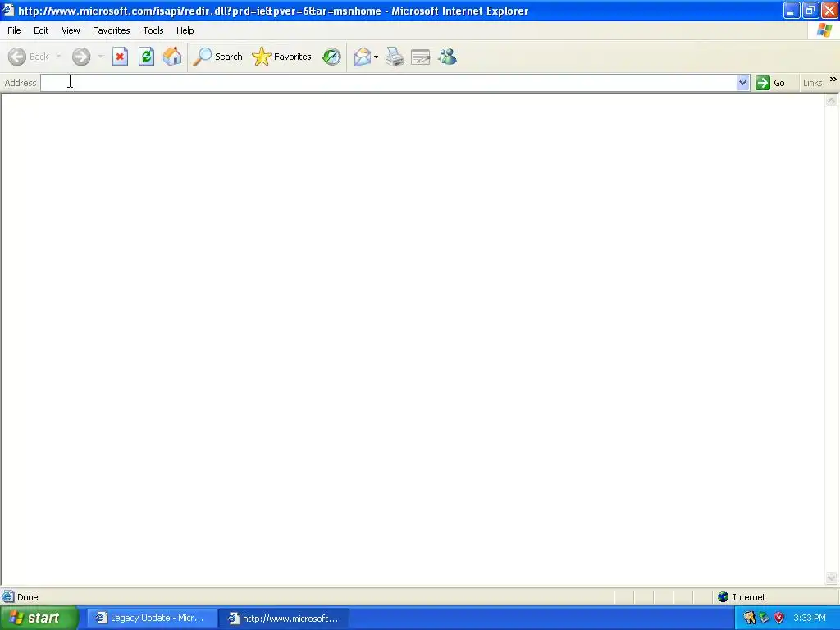Image resolution: width=840 pixels, height=630 pixels.
Task: Open the Messenger people icon
Action: pyautogui.click(x=447, y=57)
